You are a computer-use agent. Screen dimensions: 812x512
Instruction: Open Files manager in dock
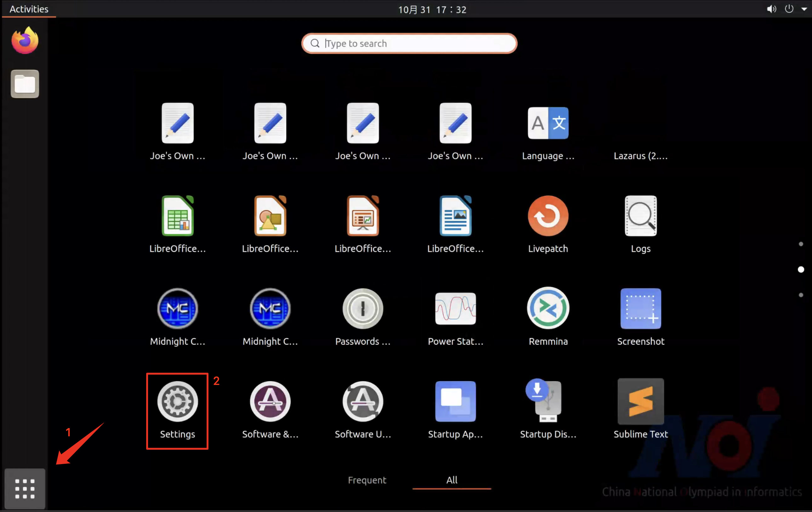[x=25, y=84]
